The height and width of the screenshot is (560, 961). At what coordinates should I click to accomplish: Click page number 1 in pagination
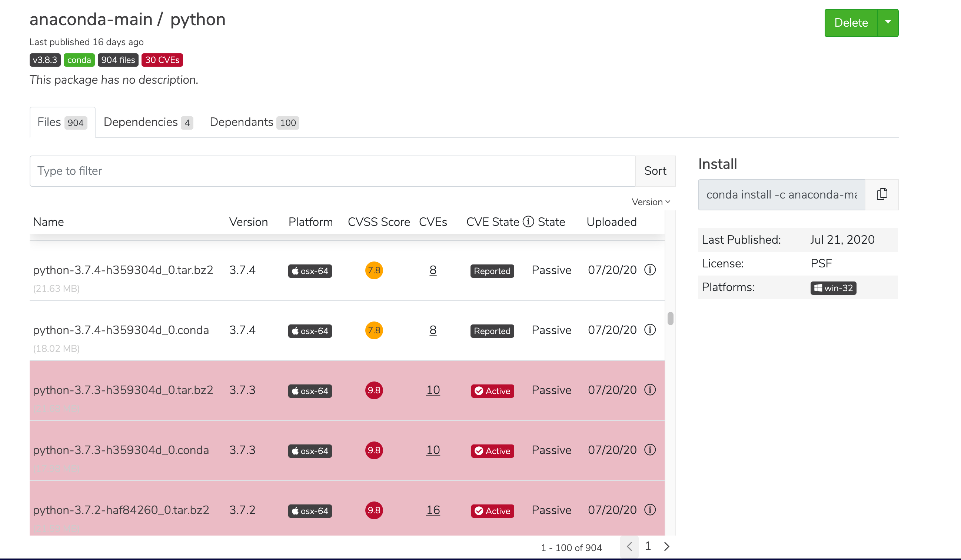pos(648,546)
